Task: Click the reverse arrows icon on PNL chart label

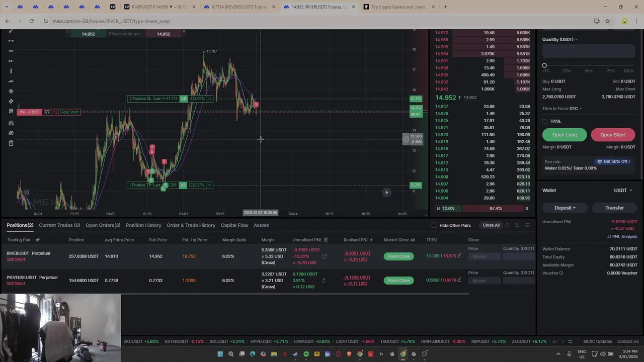Action: click(x=55, y=112)
